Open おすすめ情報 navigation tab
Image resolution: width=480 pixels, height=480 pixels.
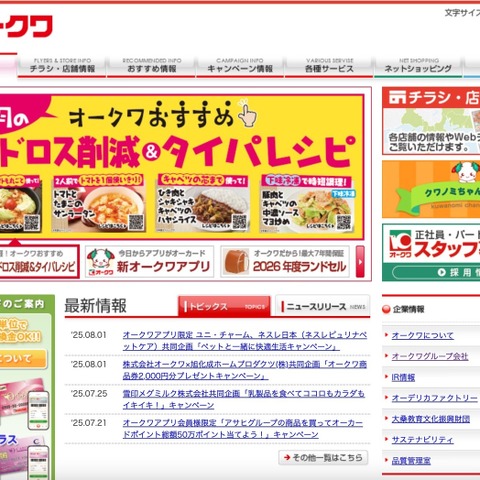coord(152,66)
